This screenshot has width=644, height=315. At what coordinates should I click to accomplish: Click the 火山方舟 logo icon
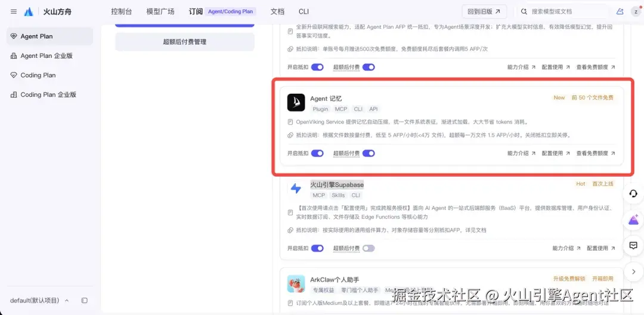pyautogui.click(x=29, y=11)
